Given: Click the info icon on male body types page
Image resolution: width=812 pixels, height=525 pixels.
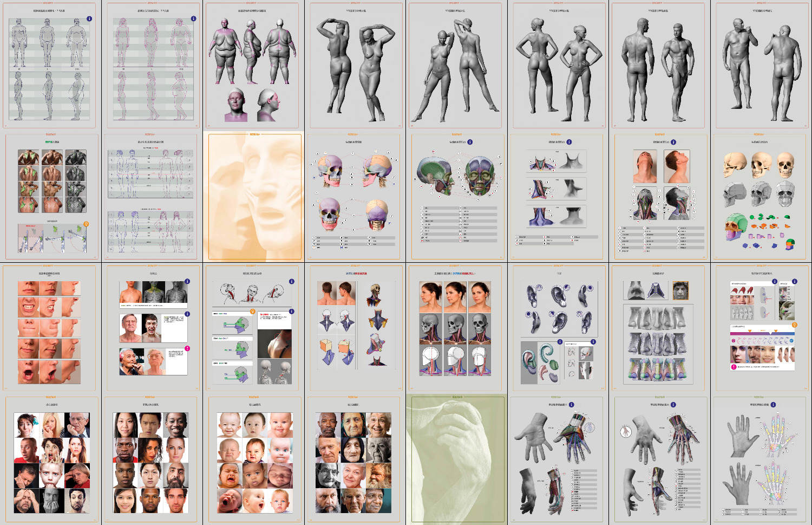Looking at the screenshot, I should (x=89, y=19).
